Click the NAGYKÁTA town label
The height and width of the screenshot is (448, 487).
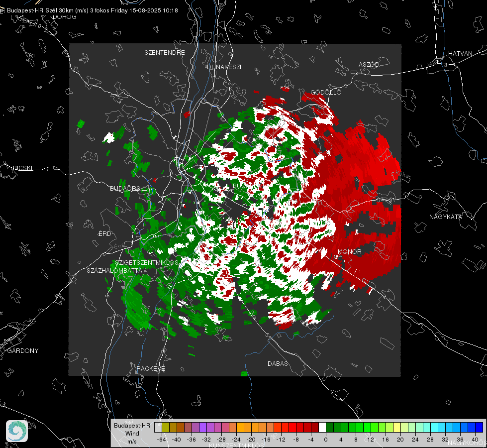[x=446, y=217]
